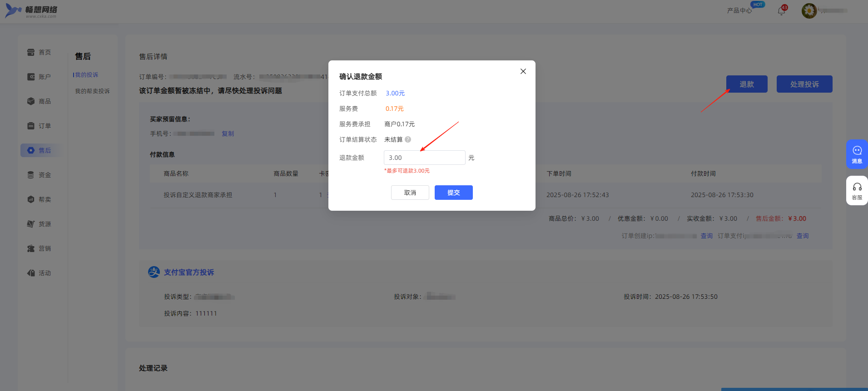This screenshot has height=391, width=868.
Task: Click the user avatar in header
Action: (809, 10)
